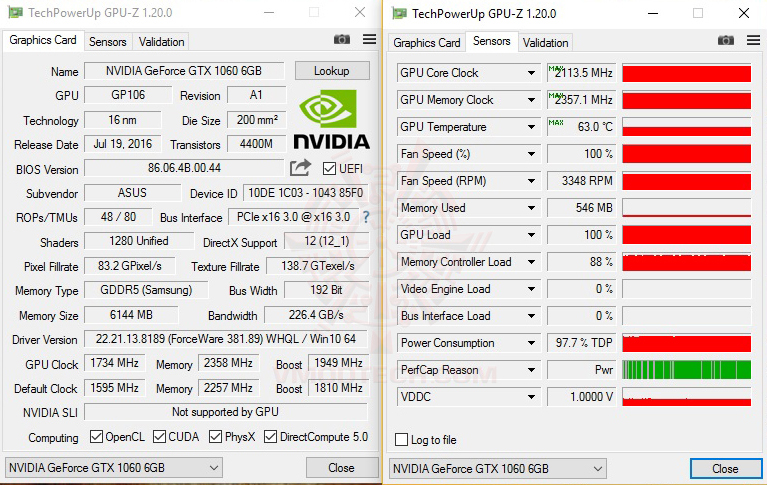Open the Memory Controller Load dropdown
Viewport: 767px width, 485px height.
coord(531,262)
